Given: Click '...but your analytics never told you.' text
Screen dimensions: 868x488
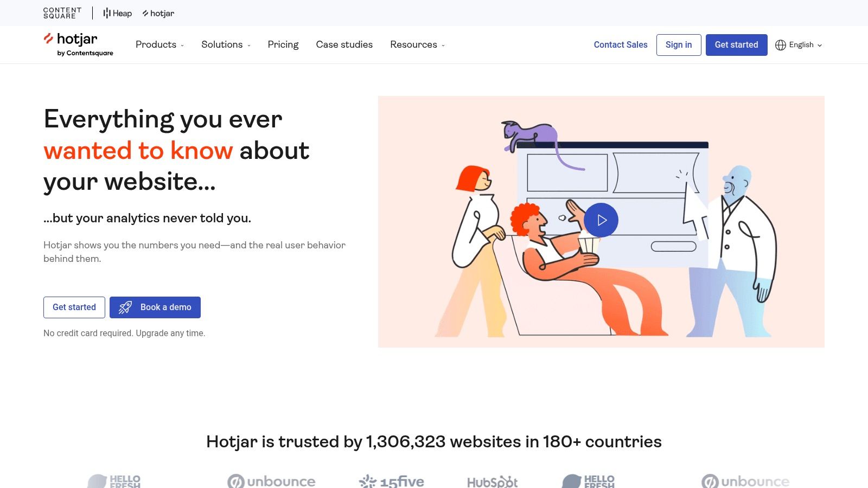Looking at the screenshot, I should click(147, 218).
